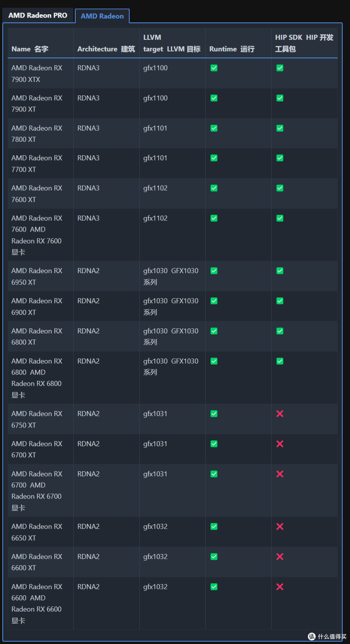Screen dimensions: 350x644
Task: Click the HIP SDK column header
Action: (304, 43)
